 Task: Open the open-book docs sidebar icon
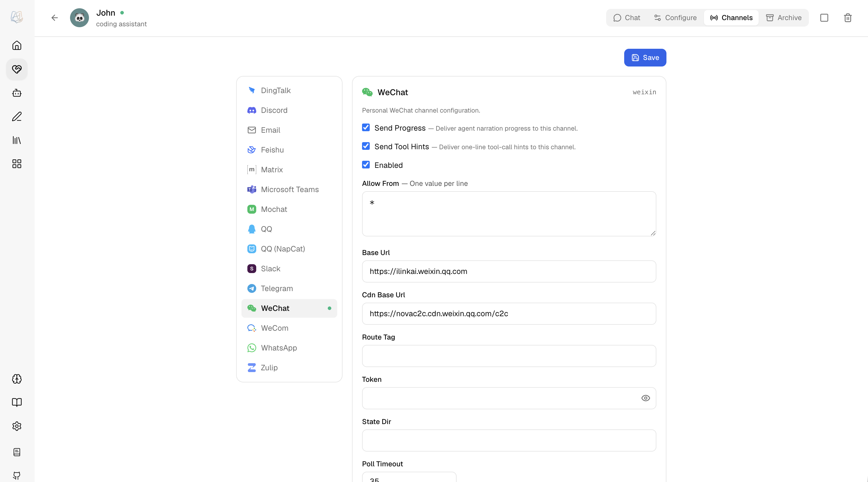coord(17,403)
